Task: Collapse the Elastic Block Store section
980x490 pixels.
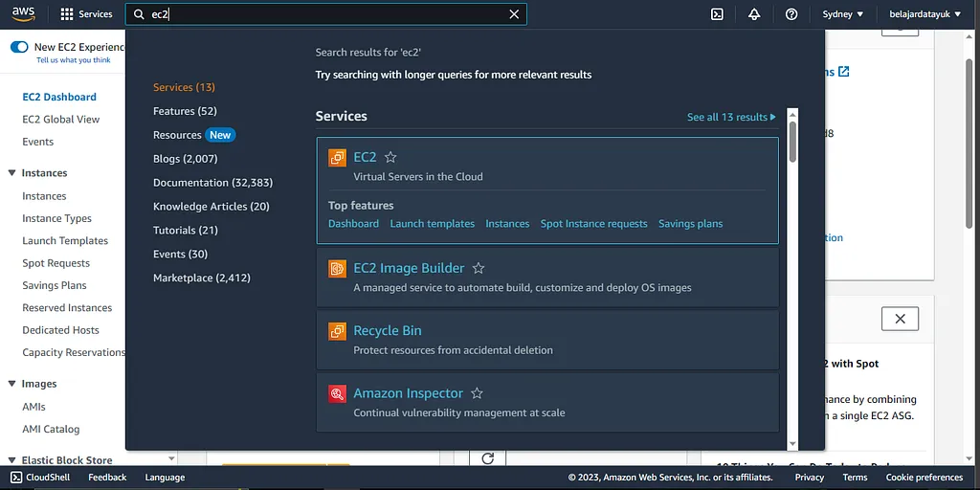Action: [11, 460]
